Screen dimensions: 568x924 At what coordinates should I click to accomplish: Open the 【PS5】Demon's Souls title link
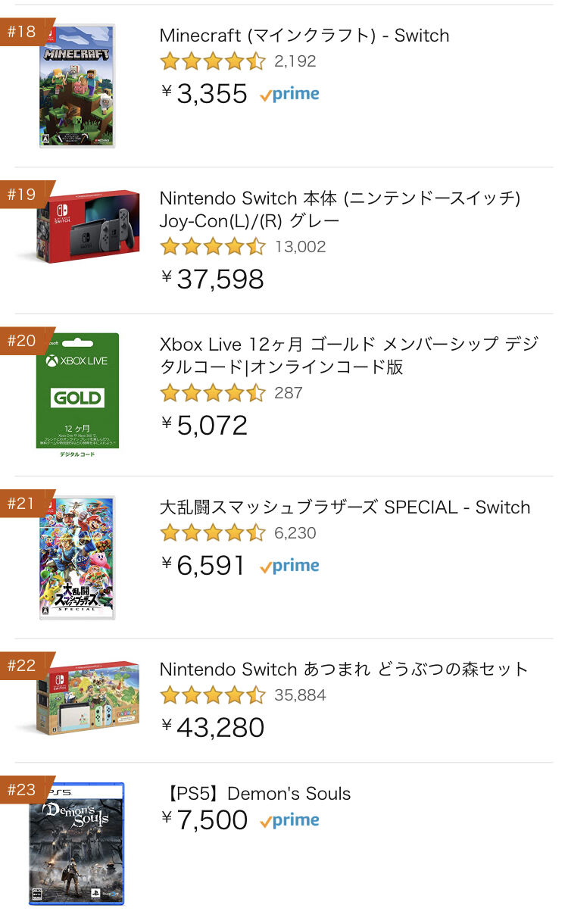pos(257,794)
